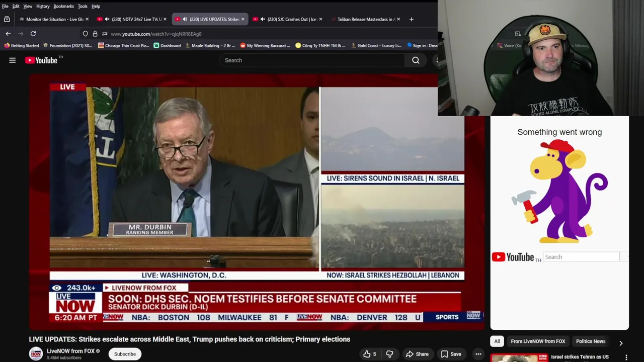The height and width of the screenshot is (362, 644).
Task: Open Gold Coast Luxury bookmark
Action: pos(376,45)
